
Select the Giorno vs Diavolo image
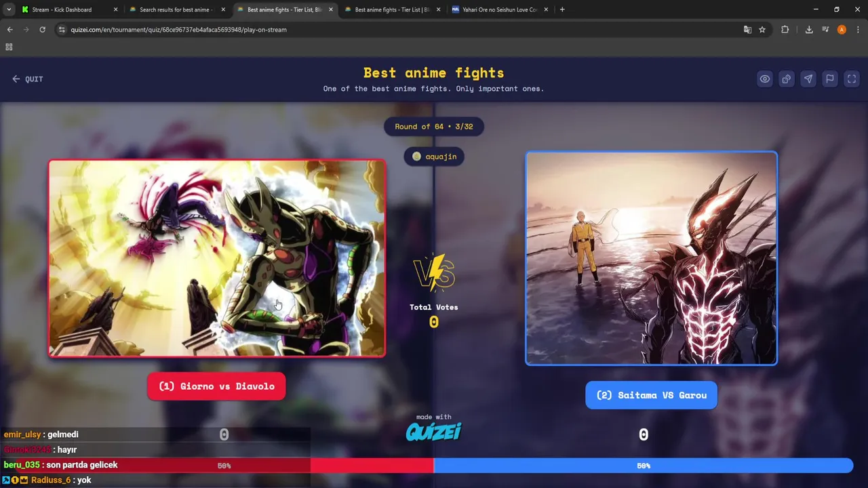point(217,258)
